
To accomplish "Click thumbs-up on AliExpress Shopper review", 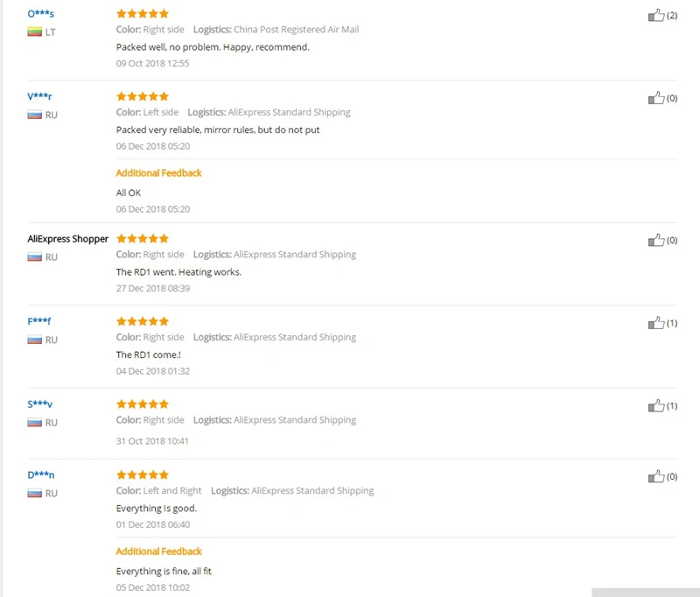I will point(656,241).
